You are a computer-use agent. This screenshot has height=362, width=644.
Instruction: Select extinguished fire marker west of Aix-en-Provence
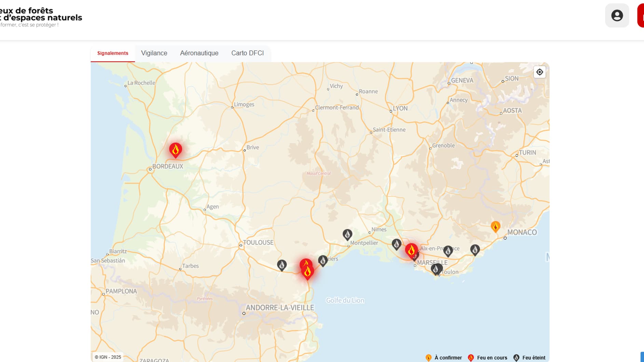396,244
